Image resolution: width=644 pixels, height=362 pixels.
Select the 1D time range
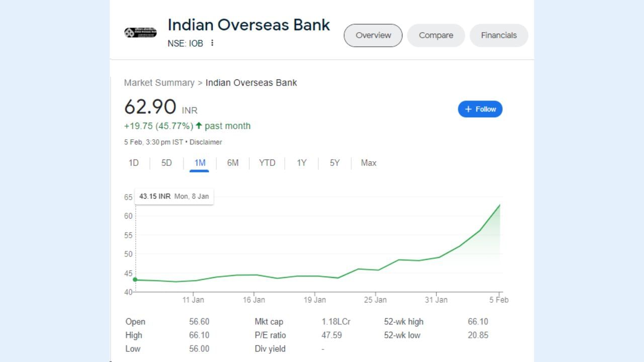(x=134, y=163)
